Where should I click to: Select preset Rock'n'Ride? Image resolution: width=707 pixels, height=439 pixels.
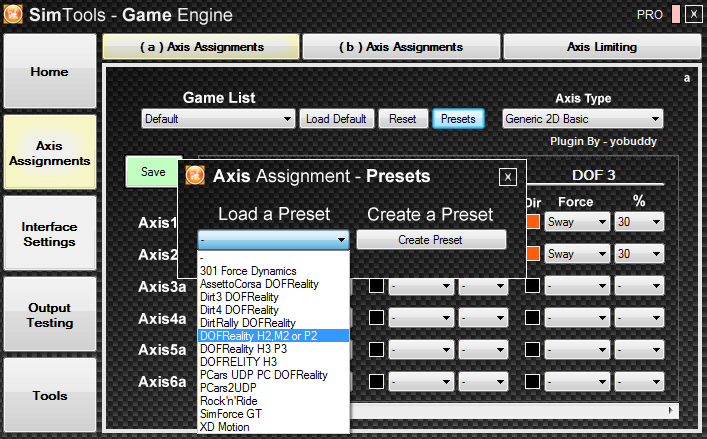click(x=273, y=401)
